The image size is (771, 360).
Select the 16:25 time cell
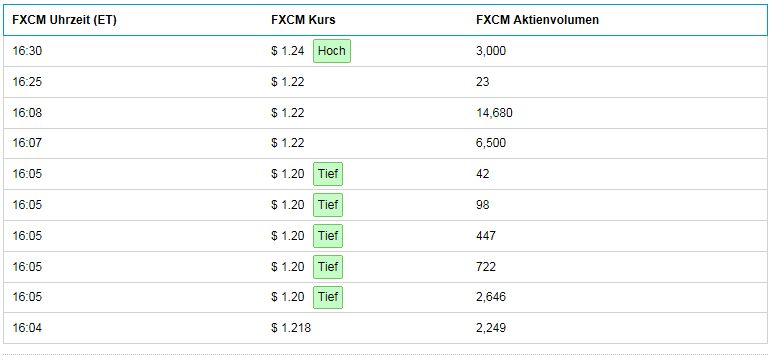pyautogui.click(x=27, y=82)
